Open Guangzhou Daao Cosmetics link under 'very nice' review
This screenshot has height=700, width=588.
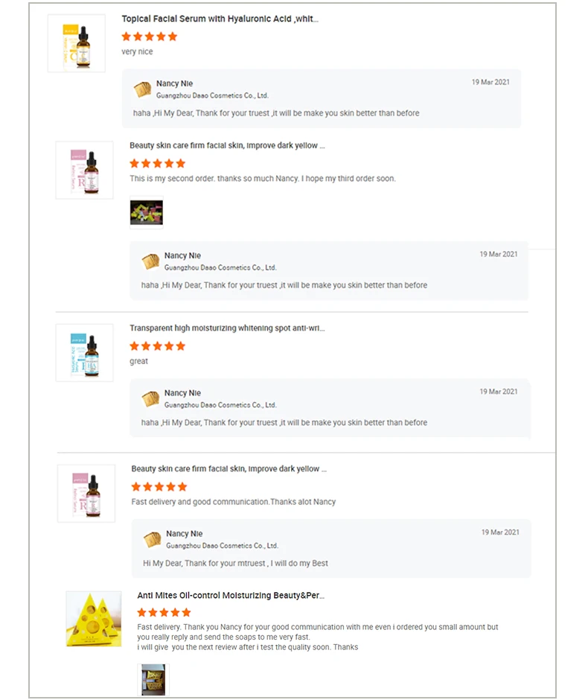coord(212,95)
